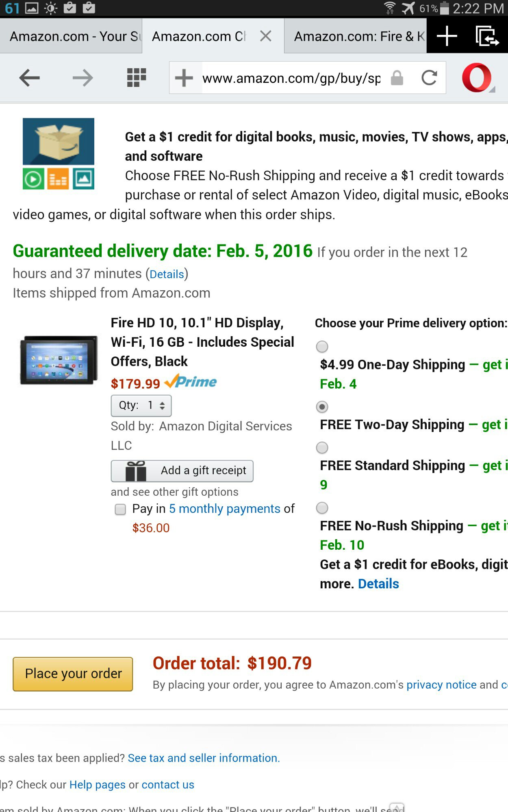Screen dimensions: 508x812
Task: Choose FREE No-Rush Shipping radio button
Action: pos(322,508)
